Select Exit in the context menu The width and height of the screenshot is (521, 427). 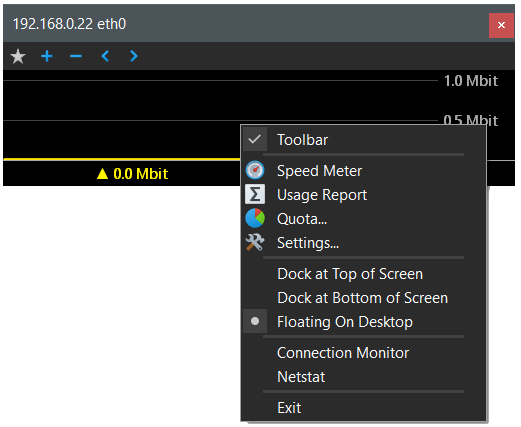(x=363, y=407)
